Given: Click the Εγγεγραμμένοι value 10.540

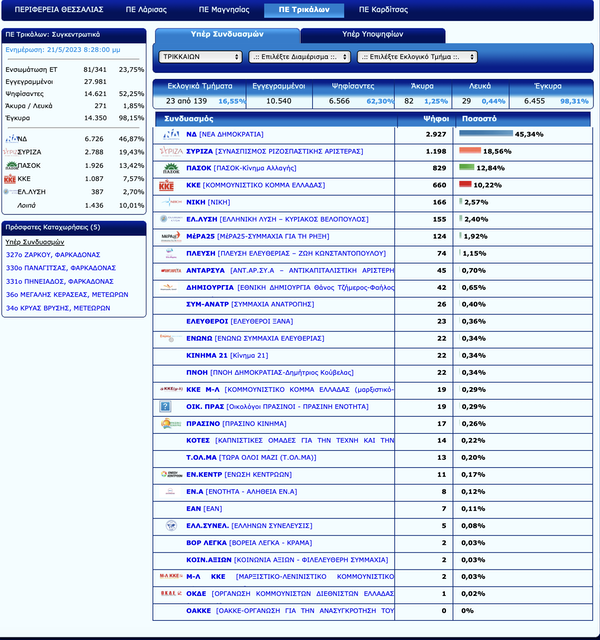Looking at the screenshot, I should (x=279, y=101).
